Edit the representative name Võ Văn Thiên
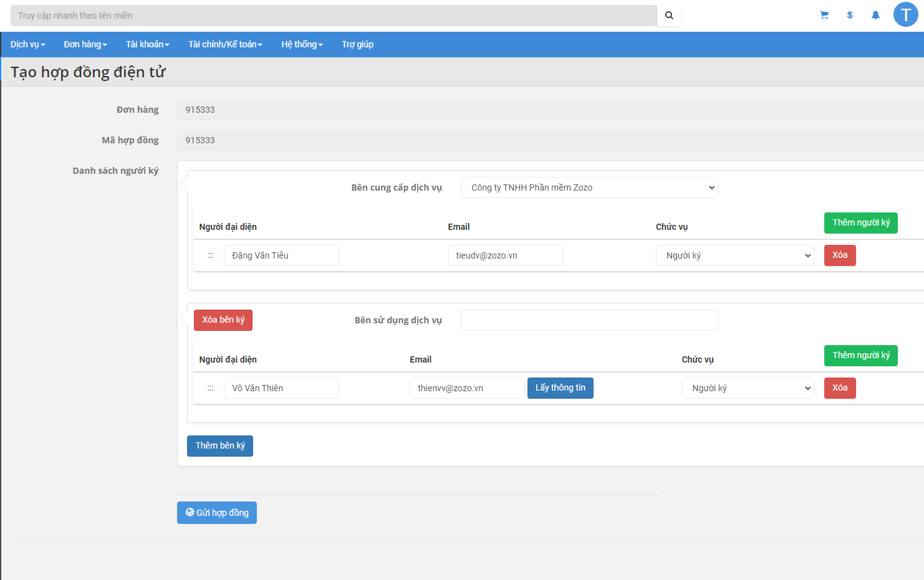924x580 pixels. click(x=281, y=388)
